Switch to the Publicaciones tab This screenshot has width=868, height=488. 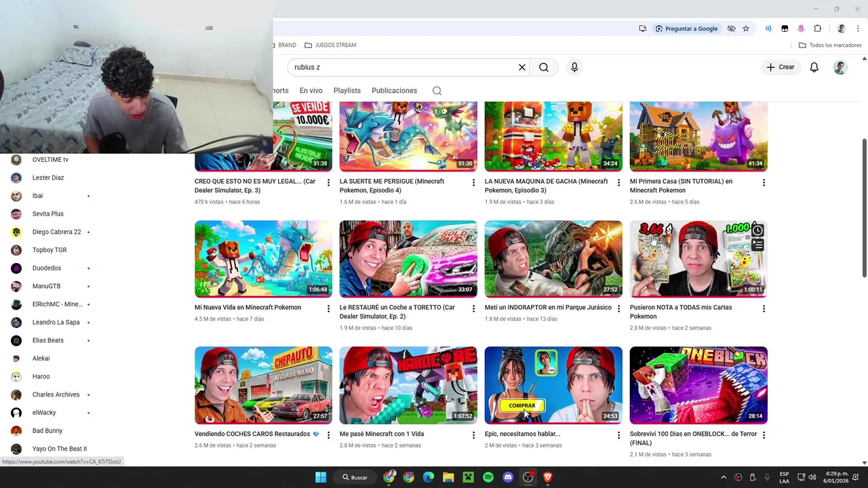(x=394, y=91)
